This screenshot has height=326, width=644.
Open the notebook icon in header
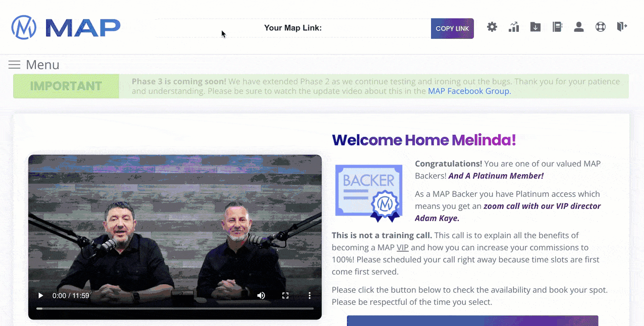pos(557,27)
